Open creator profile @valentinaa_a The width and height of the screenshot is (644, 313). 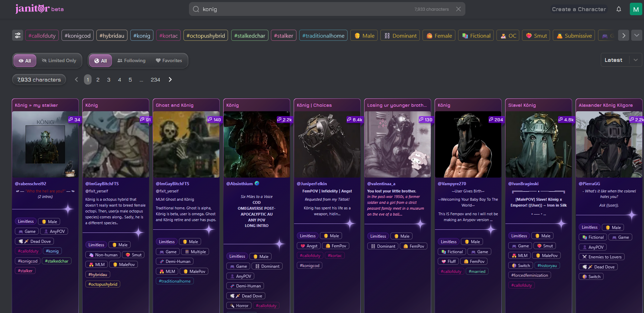[x=381, y=184]
